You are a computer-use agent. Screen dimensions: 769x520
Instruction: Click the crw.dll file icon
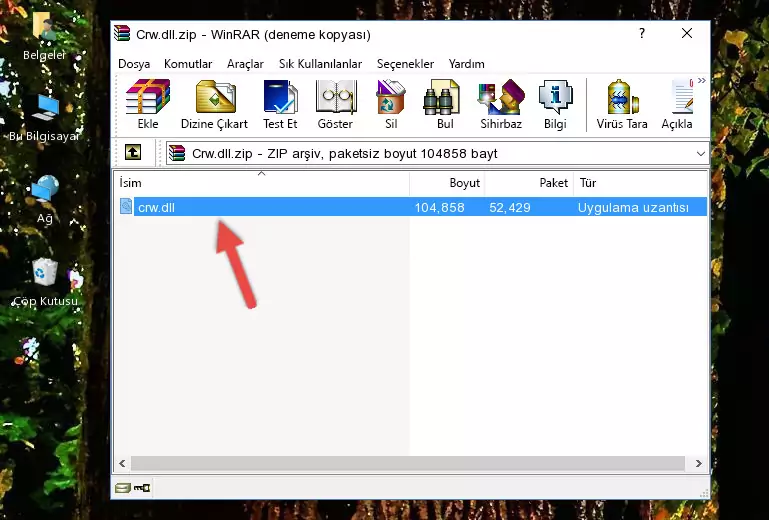point(126,207)
